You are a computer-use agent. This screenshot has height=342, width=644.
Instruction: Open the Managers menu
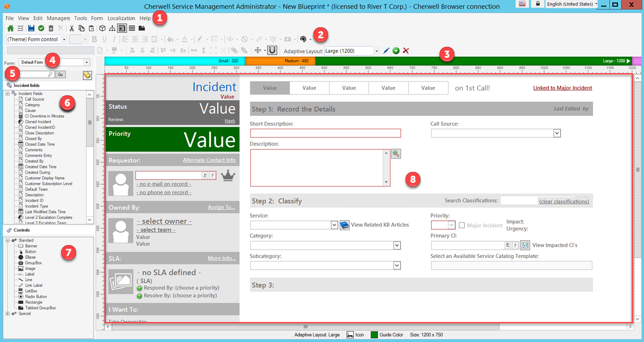[58, 18]
